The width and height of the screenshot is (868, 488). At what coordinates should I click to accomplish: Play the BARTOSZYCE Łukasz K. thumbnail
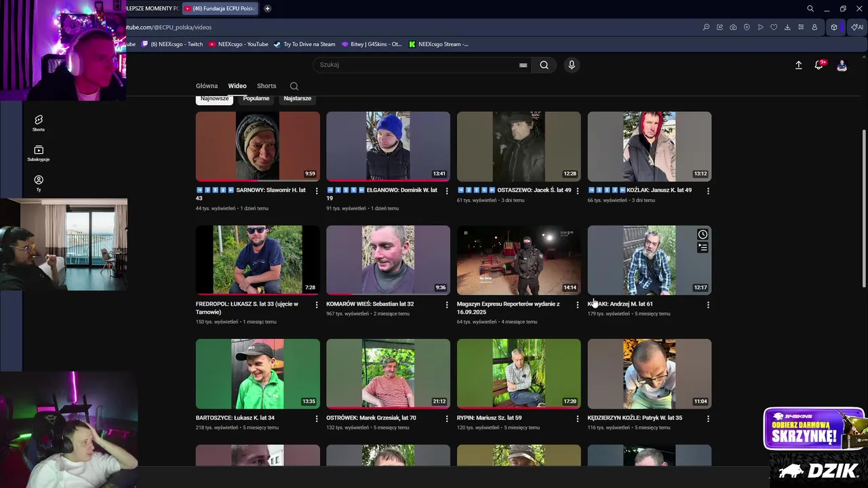point(258,374)
